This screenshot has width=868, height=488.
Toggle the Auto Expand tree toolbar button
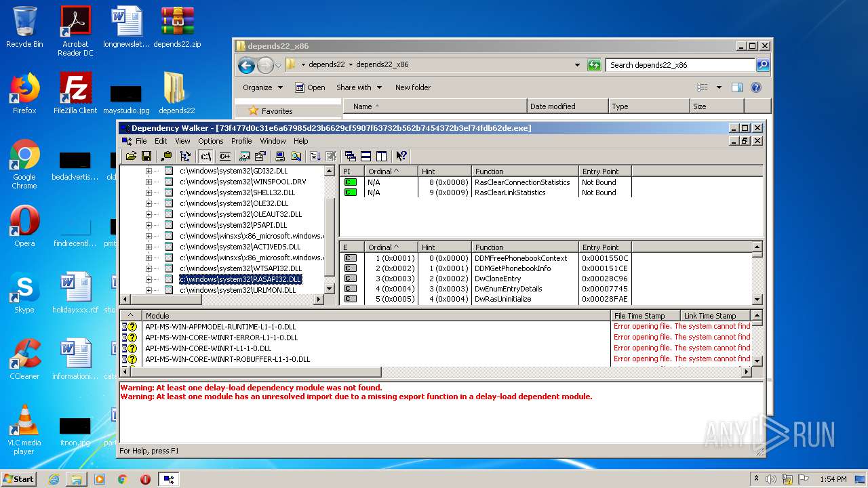[185, 156]
